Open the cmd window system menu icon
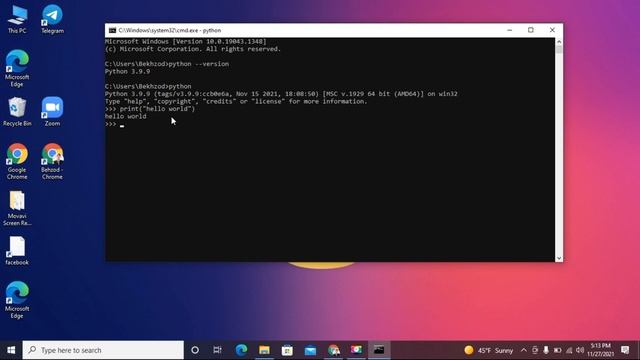This screenshot has height=360, width=640. [x=112, y=30]
